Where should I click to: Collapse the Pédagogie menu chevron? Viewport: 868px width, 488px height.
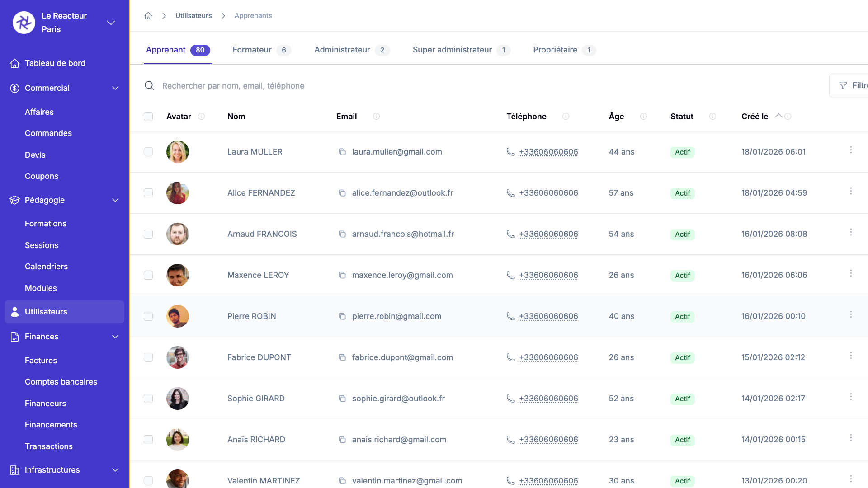click(115, 200)
